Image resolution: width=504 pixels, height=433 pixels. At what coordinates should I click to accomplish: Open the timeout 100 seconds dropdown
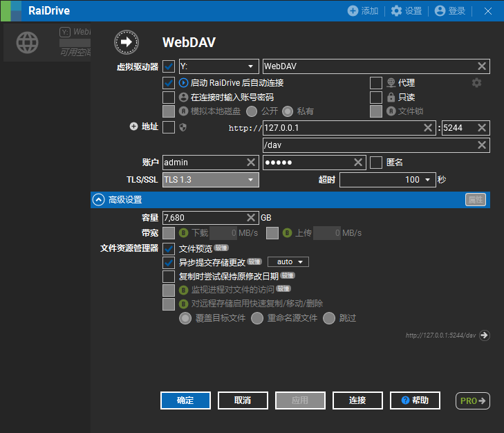(388, 180)
